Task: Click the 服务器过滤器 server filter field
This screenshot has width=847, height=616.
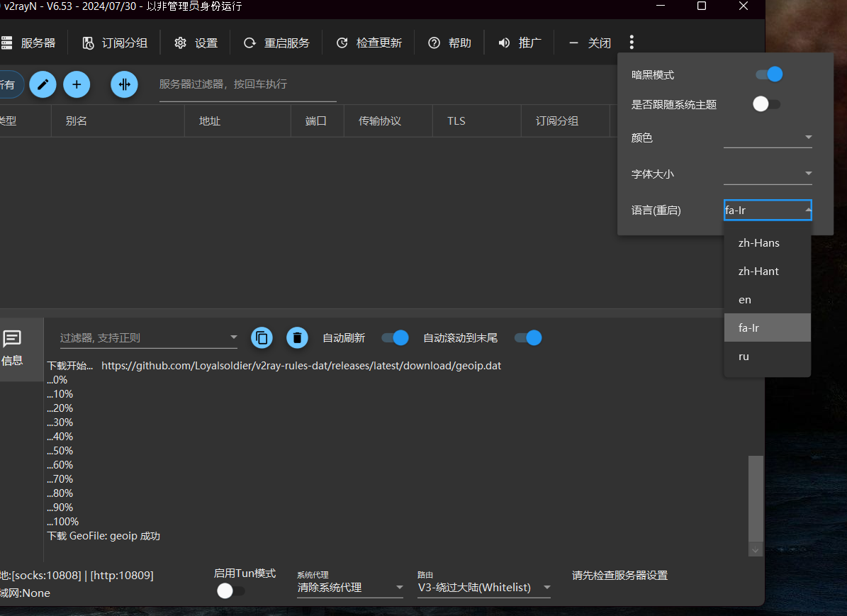Action: coord(247,85)
